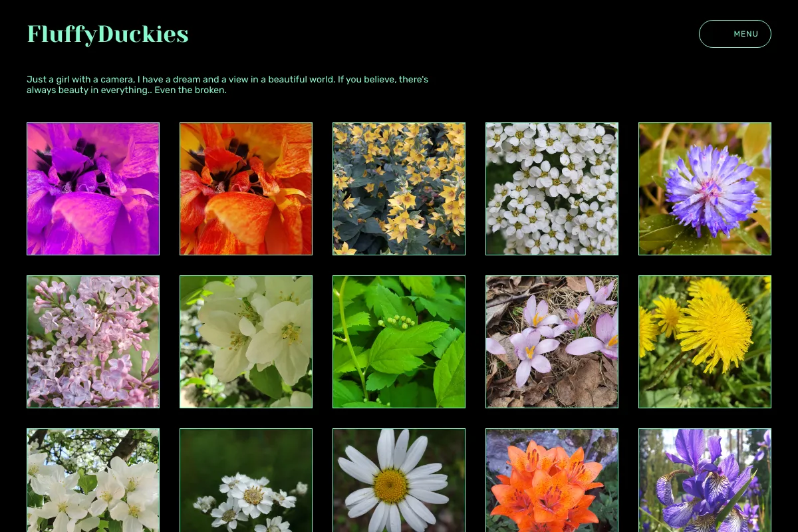Viewport: 798px width, 532px height.
Task: Click the ladybug on the cornflower photo
Action: [x=756, y=210]
